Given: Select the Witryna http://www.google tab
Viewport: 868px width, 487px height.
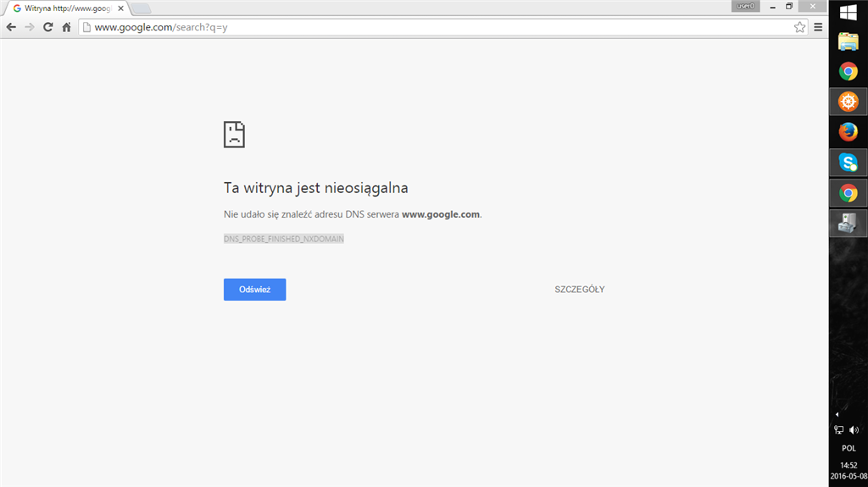Looking at the screenshot, I should 66,8.
